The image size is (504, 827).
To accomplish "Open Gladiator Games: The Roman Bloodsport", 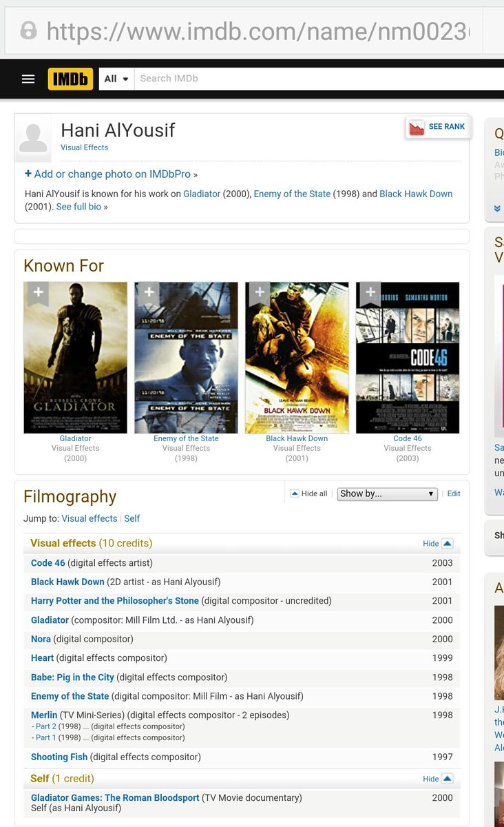I will click(x=115, y=798).
